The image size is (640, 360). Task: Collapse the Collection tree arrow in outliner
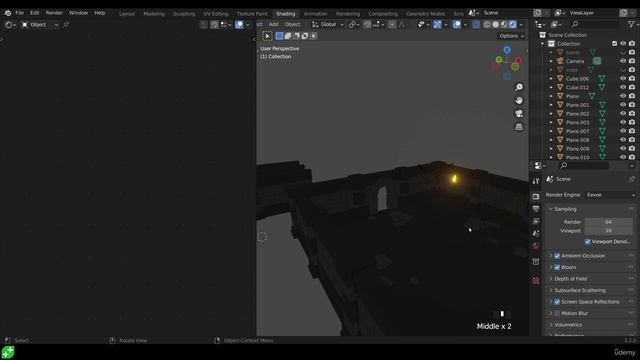pos(542,44)
